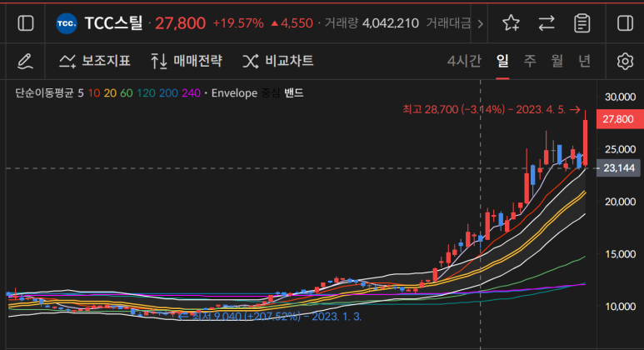Open 비교차트 comparison chart
The height and width of the screenshot is (350, 644).
pyautogui.click(x=278, y=61)
